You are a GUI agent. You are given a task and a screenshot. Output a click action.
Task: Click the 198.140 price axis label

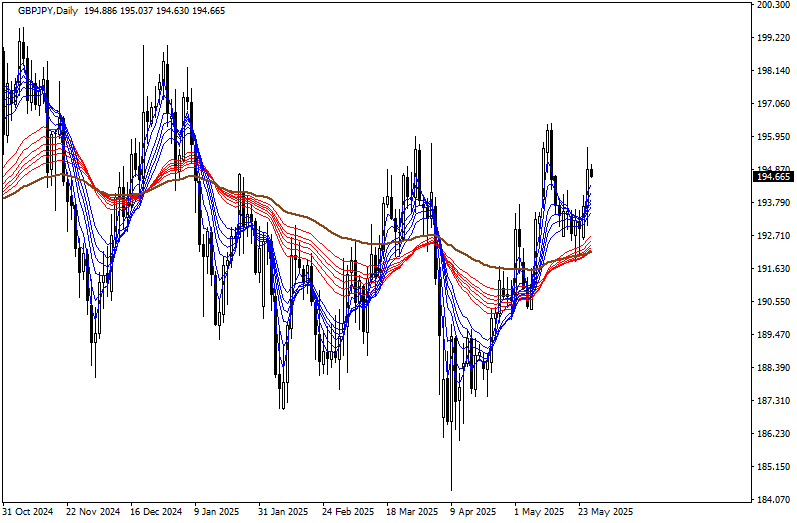pos(774,71)
